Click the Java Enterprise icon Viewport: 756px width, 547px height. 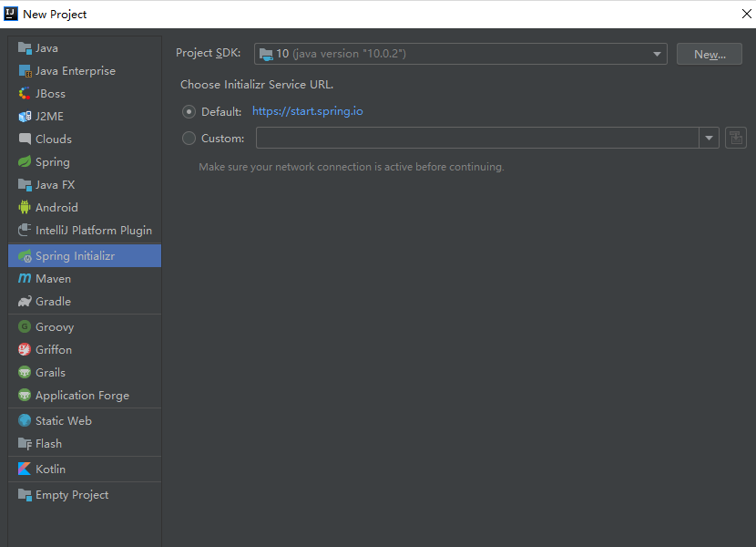click(25, 71)
